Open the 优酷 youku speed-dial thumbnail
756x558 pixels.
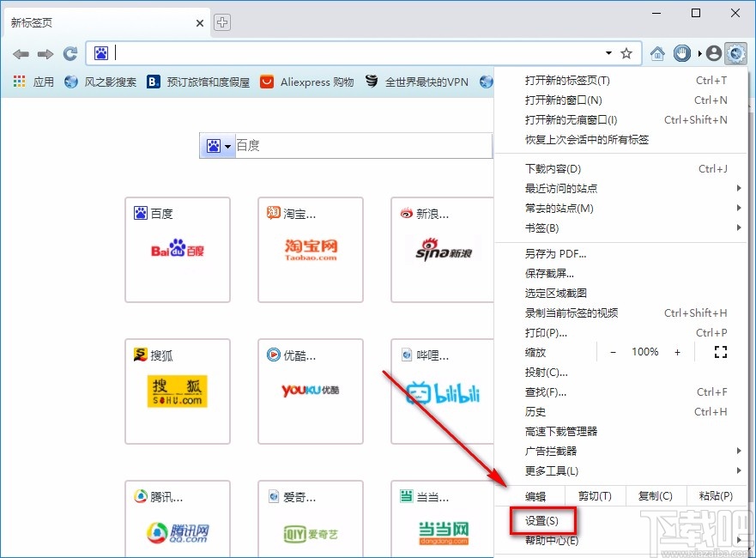(x=311, y=391)
